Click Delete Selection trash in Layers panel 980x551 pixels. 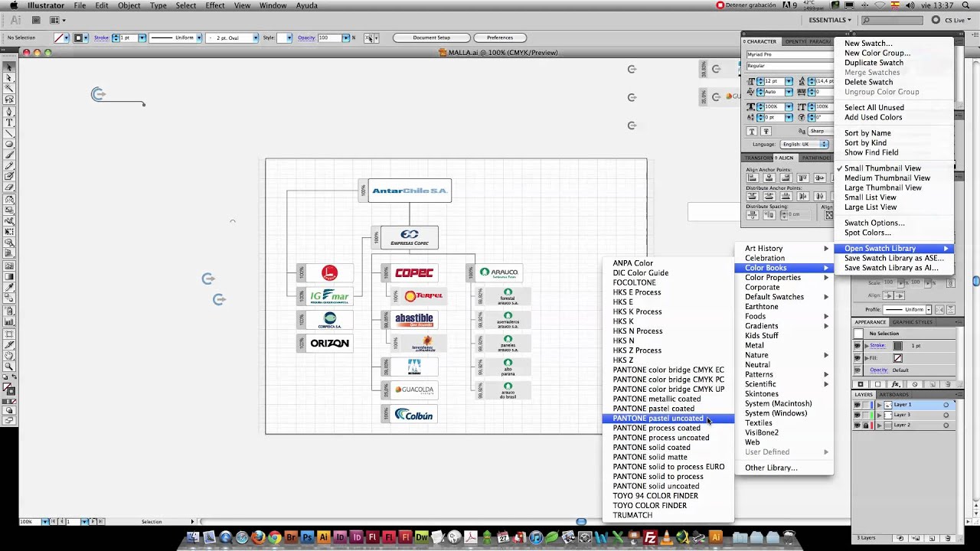click(x=949, y=538)
